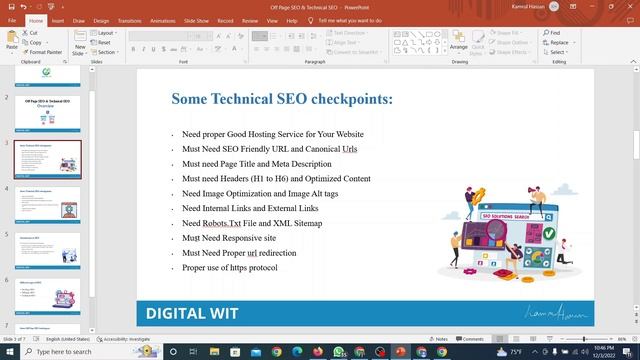This screenshot has height=360, width=640.
Task: Select slide 4 thumbnail
Action: pos(48,205)
